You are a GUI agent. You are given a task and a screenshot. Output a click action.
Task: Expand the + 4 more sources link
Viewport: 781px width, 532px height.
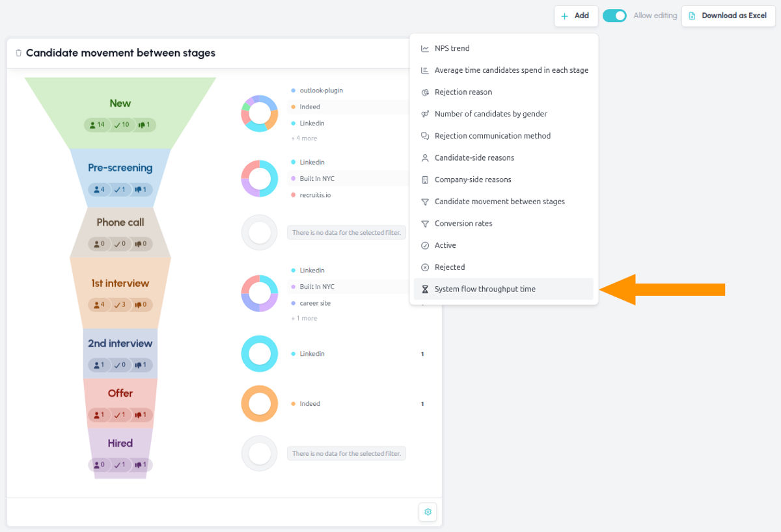pos(304,139)
